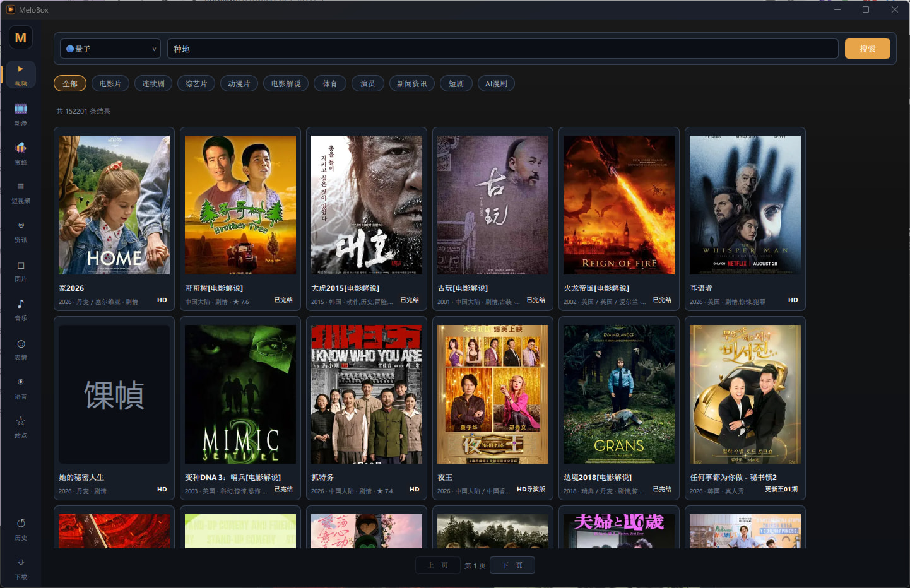Viewport: 910px width, 588px height.
Task: Open the 音乐 music note section
Action: tap(21, 310)
